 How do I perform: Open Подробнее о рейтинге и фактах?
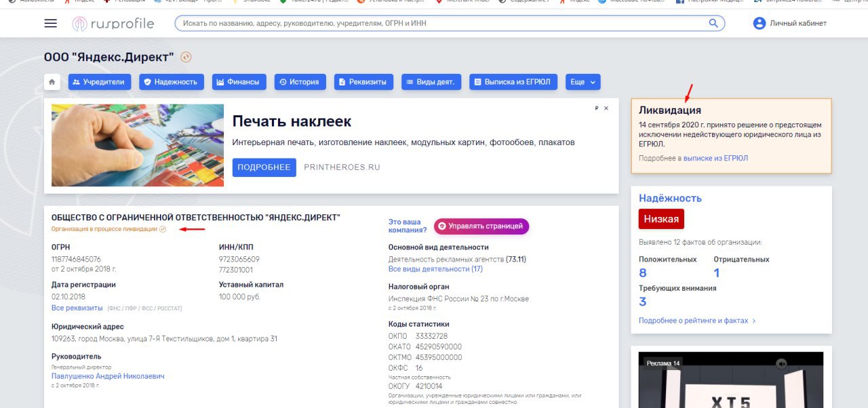point(697,321)
